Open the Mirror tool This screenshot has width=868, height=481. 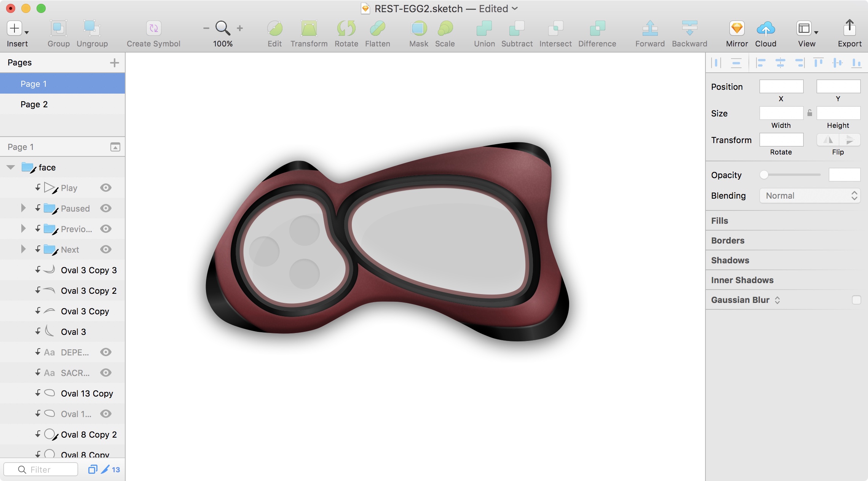pos(737,29)
